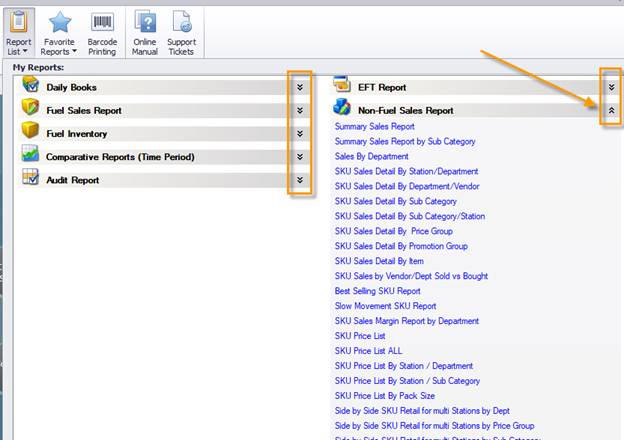Image resolution: width=624 pixels, height=440 pixels.
Task: Click the Daily Books category icon
Action: (30, 87)
